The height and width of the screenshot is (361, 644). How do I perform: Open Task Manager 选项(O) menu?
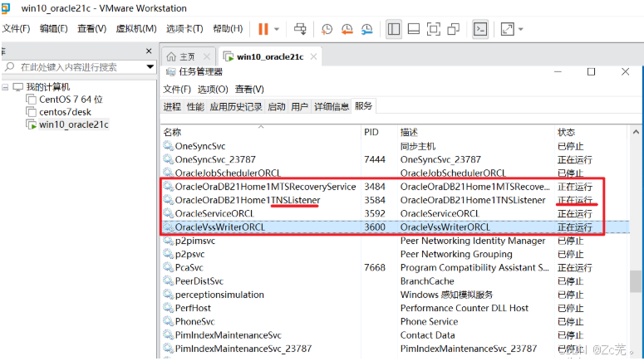pyautogui.click(x=213, y=90)
